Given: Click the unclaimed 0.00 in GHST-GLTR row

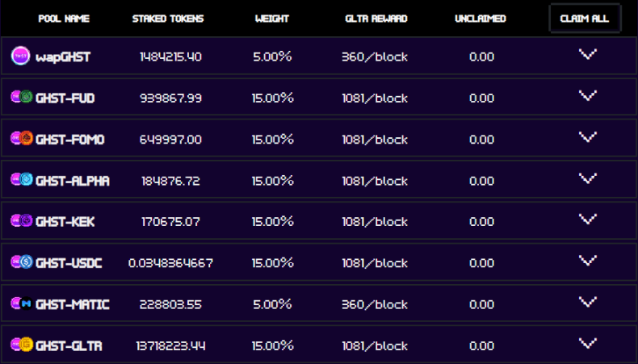Looking at the screenshot, I should point(482,345).
